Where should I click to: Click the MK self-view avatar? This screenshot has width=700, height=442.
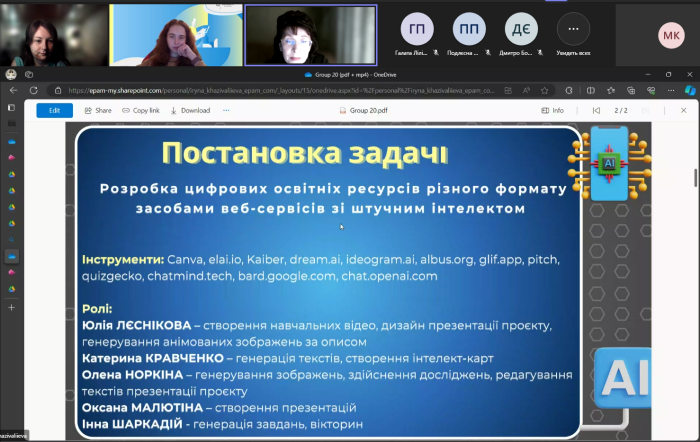(x=670, y=36)
